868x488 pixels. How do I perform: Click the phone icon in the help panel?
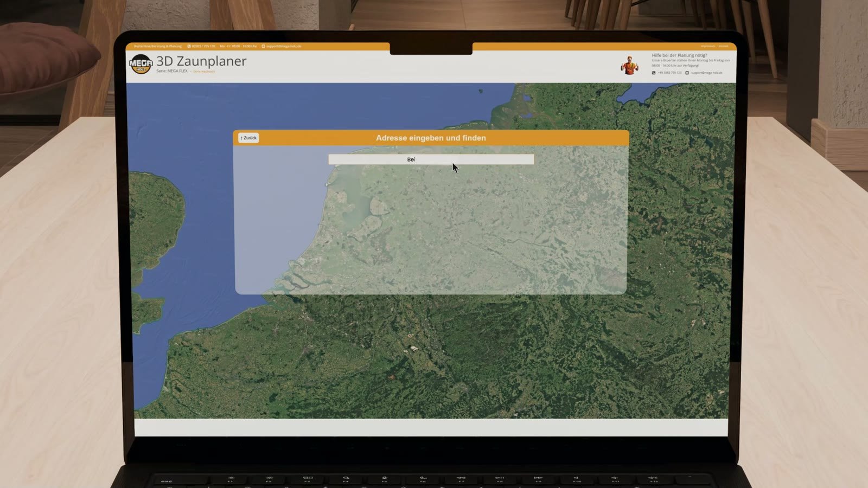[654, 73]
